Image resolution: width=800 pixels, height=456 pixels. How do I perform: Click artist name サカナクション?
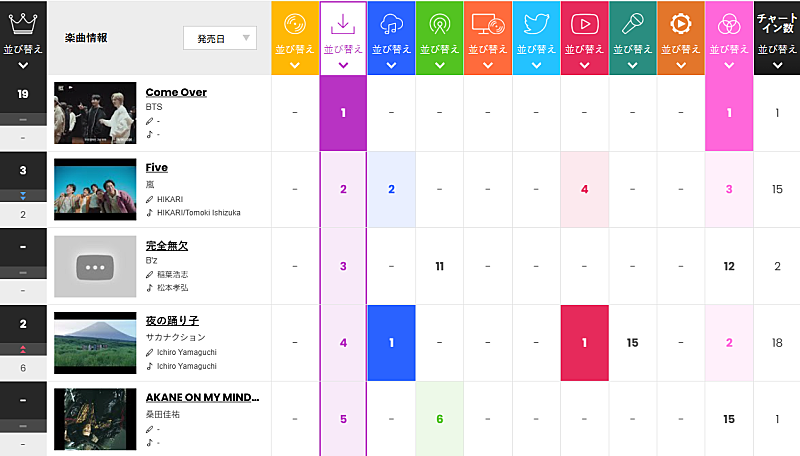click(x=176, y=337)
